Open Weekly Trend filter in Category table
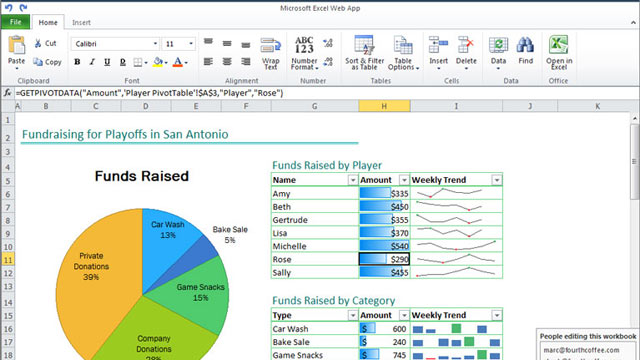This screenshot has height=360, width=640. click(x=497, y=316)
